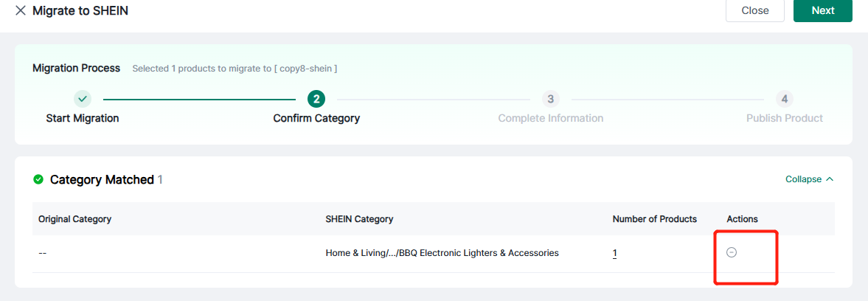Click the Start Migration step label
The image size is (868, 301).
coord(83,118)
